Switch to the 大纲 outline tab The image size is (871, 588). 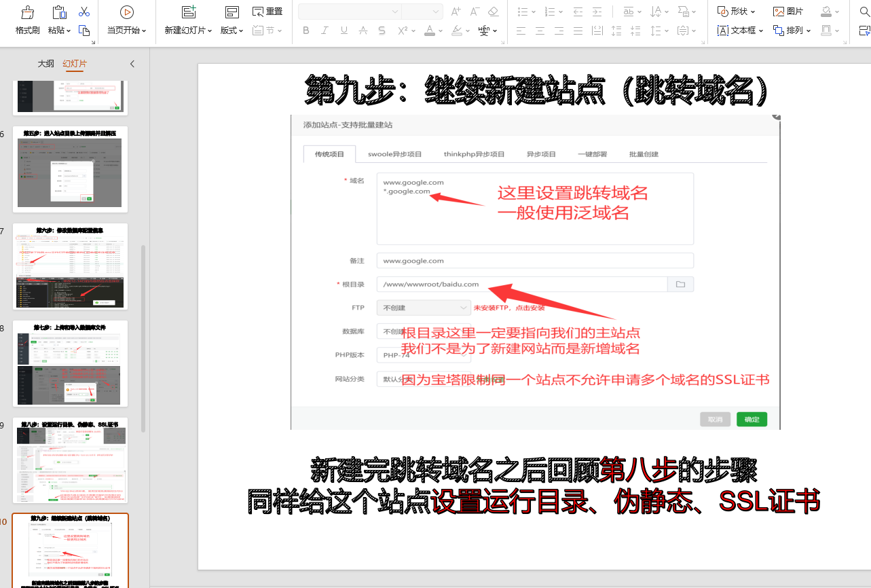(45, 63)
